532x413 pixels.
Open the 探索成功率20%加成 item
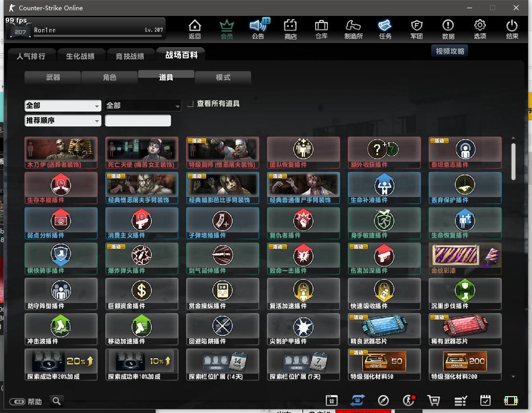tap(61, 364)
